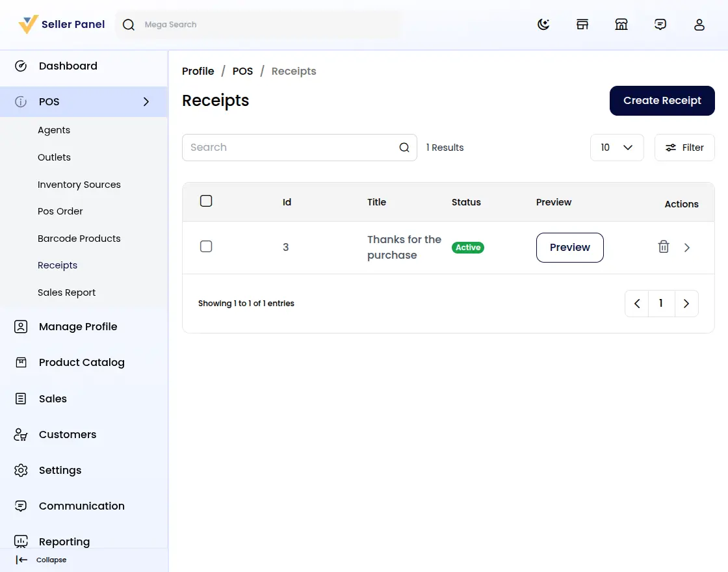This screenshot has height=572, width=728.
Task: Open the marketplace building icon in header
Action: pos(621,24)
